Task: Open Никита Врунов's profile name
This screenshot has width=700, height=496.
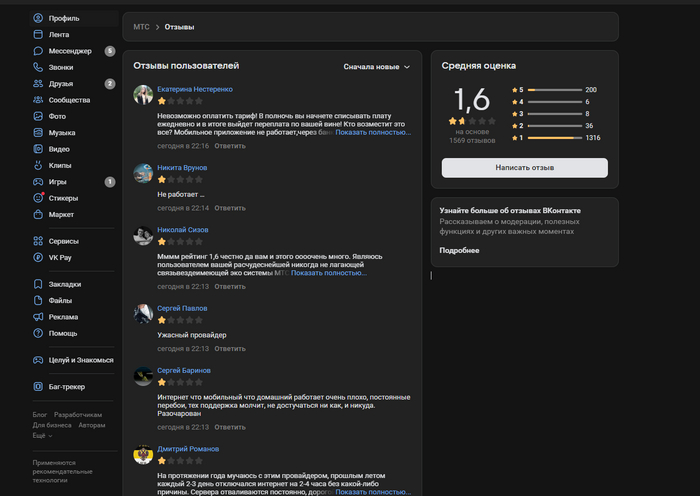Action: click(182, 168)
